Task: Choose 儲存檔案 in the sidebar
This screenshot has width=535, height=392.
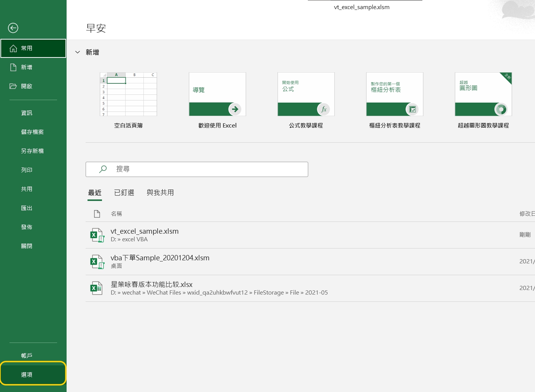Action: 33,132
